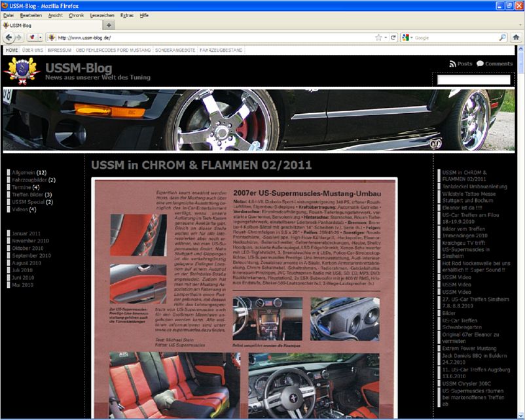Open a new tab with plus button
Image resolution: width=525 pixels, height=420 pixels.
click(x=109, y=25)
